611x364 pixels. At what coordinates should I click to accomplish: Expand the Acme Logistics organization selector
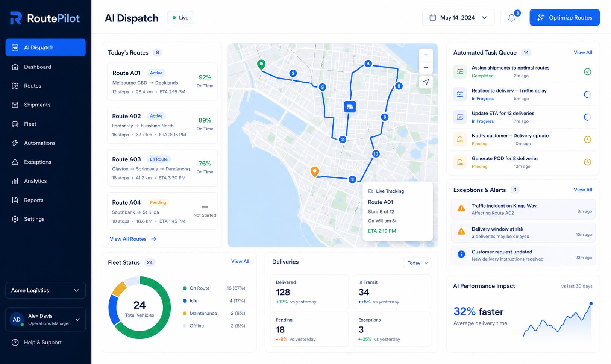point(45,290)
